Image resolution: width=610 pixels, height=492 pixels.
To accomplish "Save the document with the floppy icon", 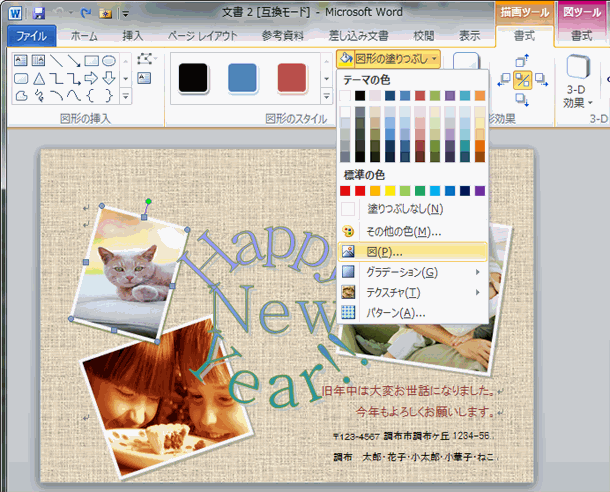I will pyautogui.click(x=39, y=14).
